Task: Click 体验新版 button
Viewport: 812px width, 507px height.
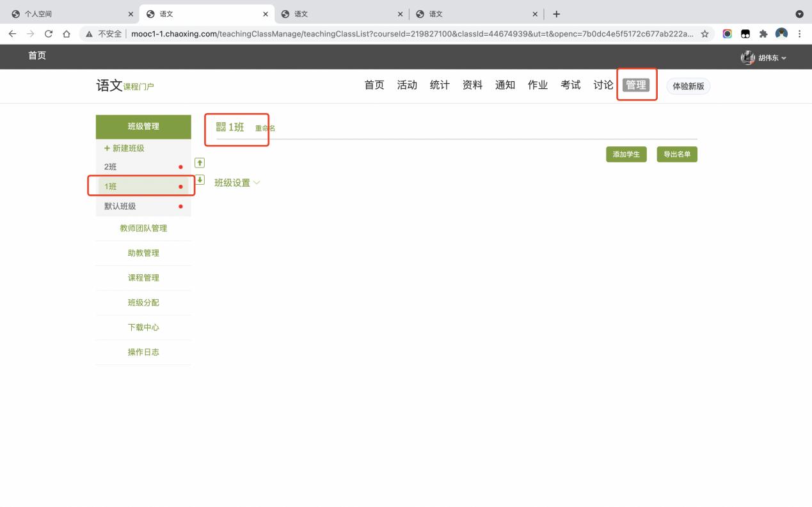Action: [x=688, y=86]
